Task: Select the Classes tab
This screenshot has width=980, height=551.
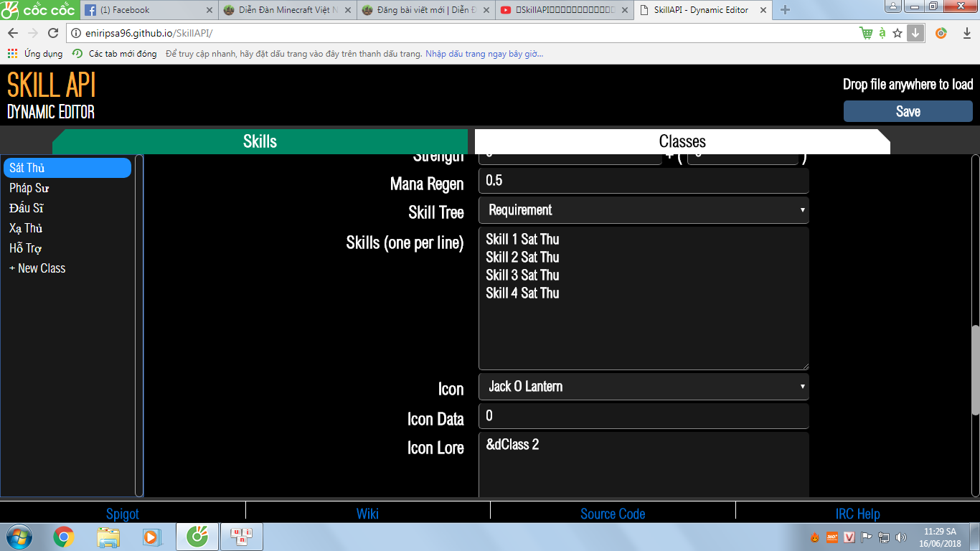Action: tap(682, 141)
